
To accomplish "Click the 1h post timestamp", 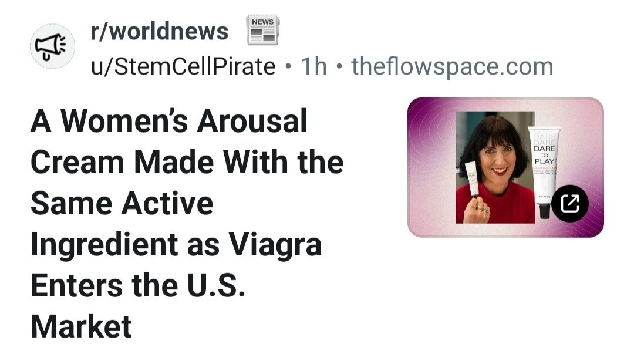I will click(313, 67).
